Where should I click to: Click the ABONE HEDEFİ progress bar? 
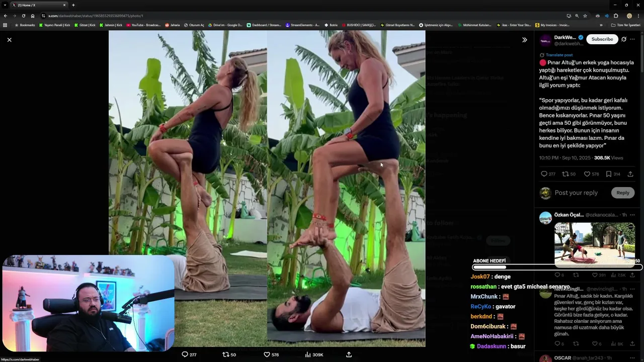tap(557, 267)
